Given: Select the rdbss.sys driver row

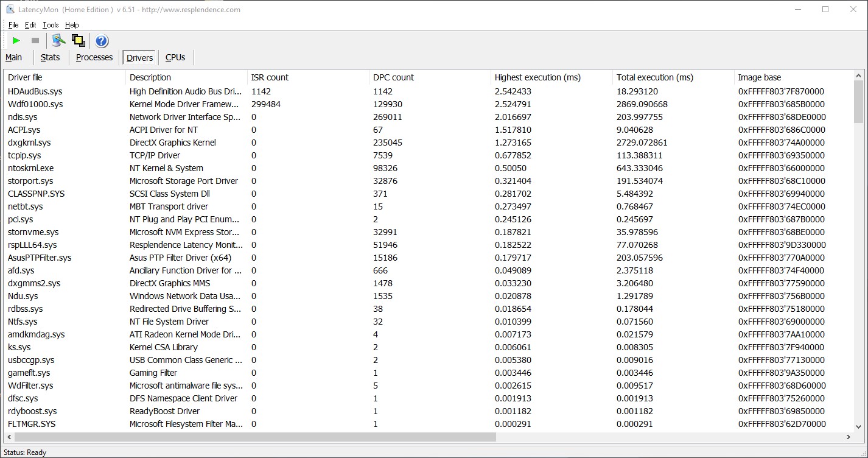Looking at the screenshot, I should [x=429, y=309].
